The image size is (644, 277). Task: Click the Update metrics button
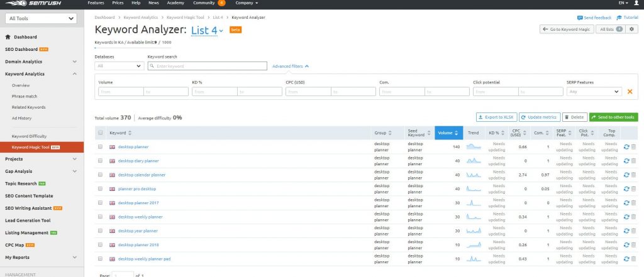[539, 117]
